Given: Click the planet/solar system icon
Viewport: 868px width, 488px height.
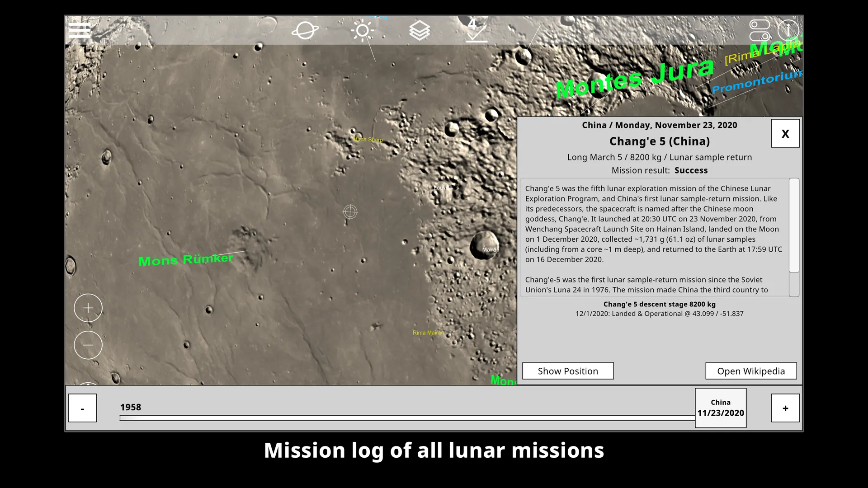Looking at the screenshot, I should 305,30.
